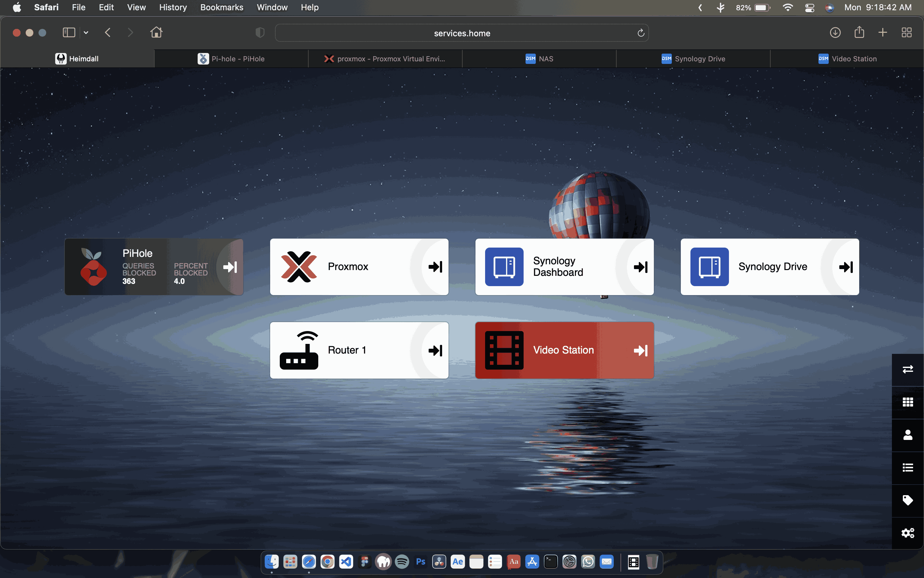Screen dimensions: 924x578
Task: Open the tags page in Heimdall sidebar
Action: [x=908, y=500]
